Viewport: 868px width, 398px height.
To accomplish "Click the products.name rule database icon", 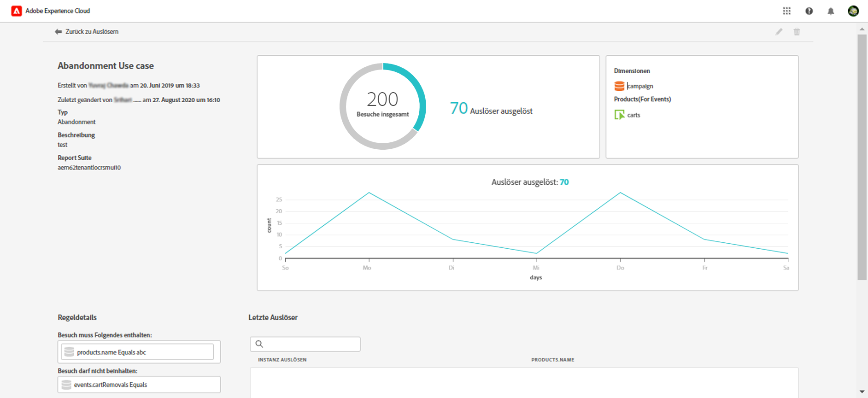I will (69, 352).
